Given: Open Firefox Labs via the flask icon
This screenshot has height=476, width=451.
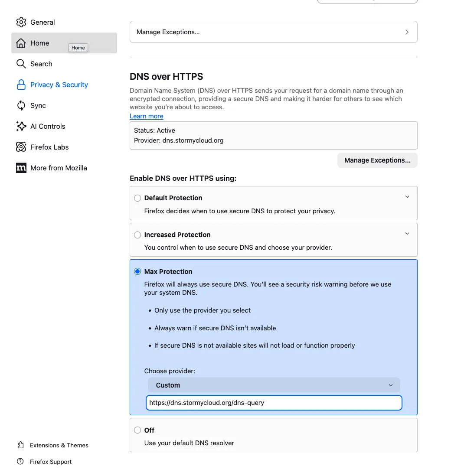Looking at the screenshot, I should tap(21, 147).
